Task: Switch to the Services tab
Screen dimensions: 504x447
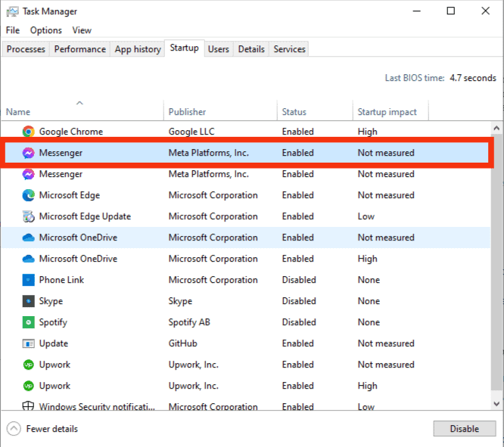Action: coord(289,49)
